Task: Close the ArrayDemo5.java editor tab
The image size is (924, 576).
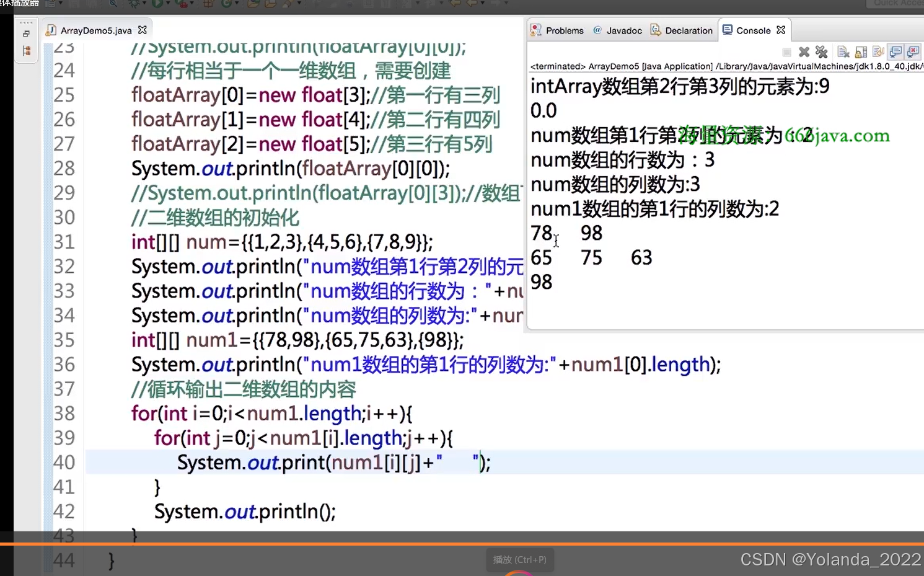Action: [143, 30]
